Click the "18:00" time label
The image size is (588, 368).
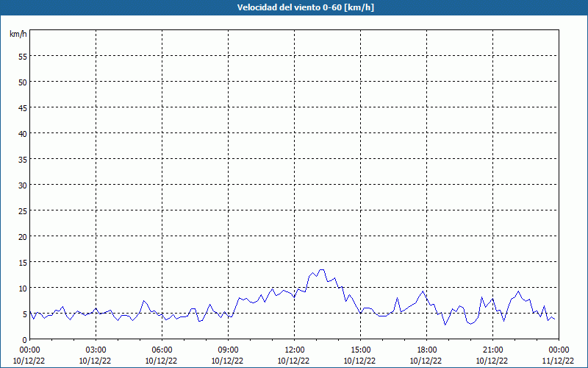pyautogui.click(x=427, y=350)
